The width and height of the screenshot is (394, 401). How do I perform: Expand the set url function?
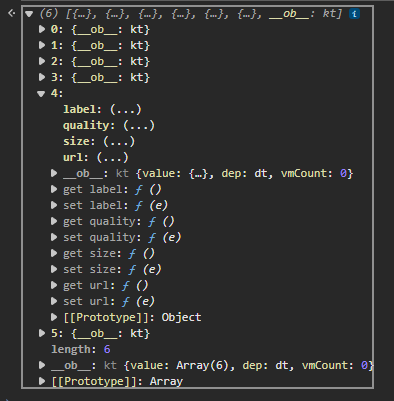click(54, 301)
